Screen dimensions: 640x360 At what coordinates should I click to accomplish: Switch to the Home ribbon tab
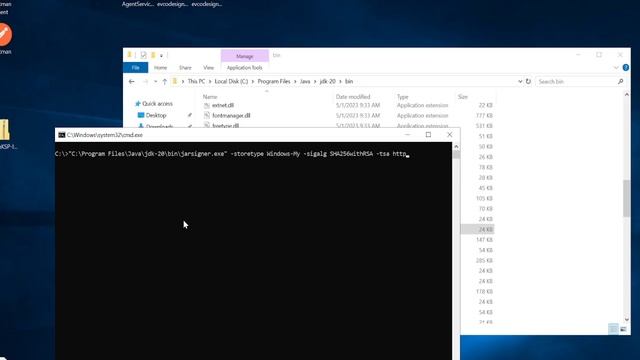pyautogui.click(x=160, y=67)
